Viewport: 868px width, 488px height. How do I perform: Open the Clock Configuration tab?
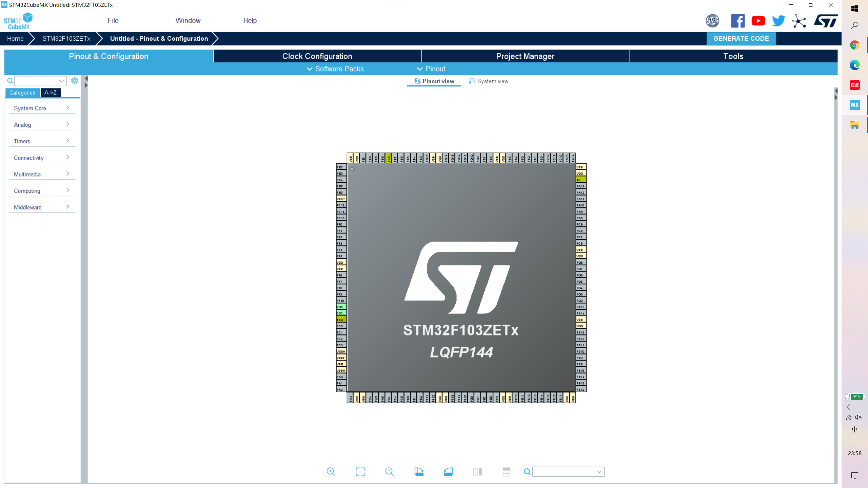click(317, 56)
